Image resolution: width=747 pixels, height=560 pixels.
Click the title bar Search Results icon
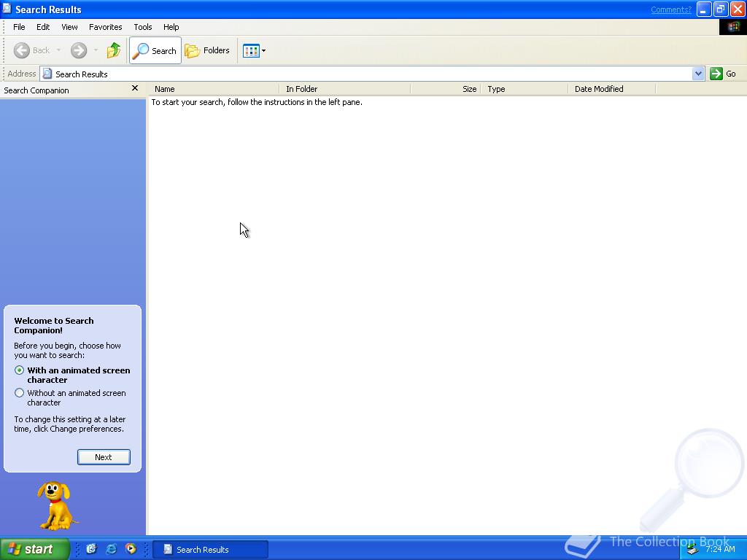click(x=7, y=9)
